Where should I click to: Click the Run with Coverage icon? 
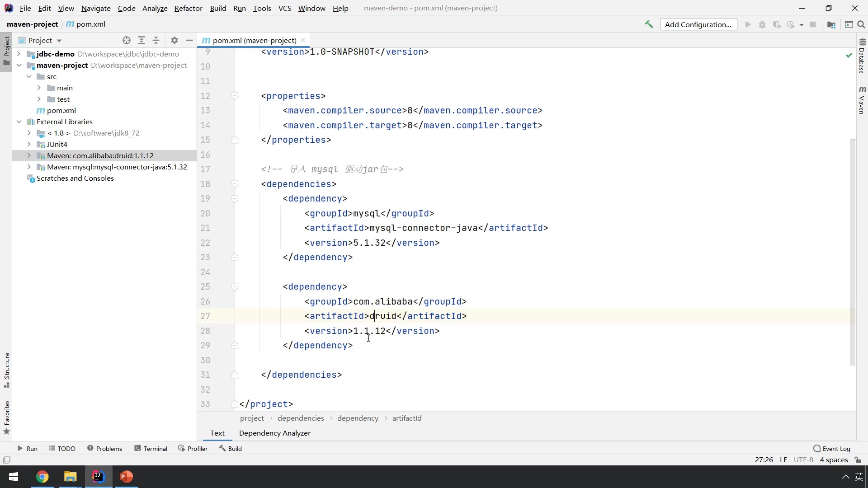[777, 24]
